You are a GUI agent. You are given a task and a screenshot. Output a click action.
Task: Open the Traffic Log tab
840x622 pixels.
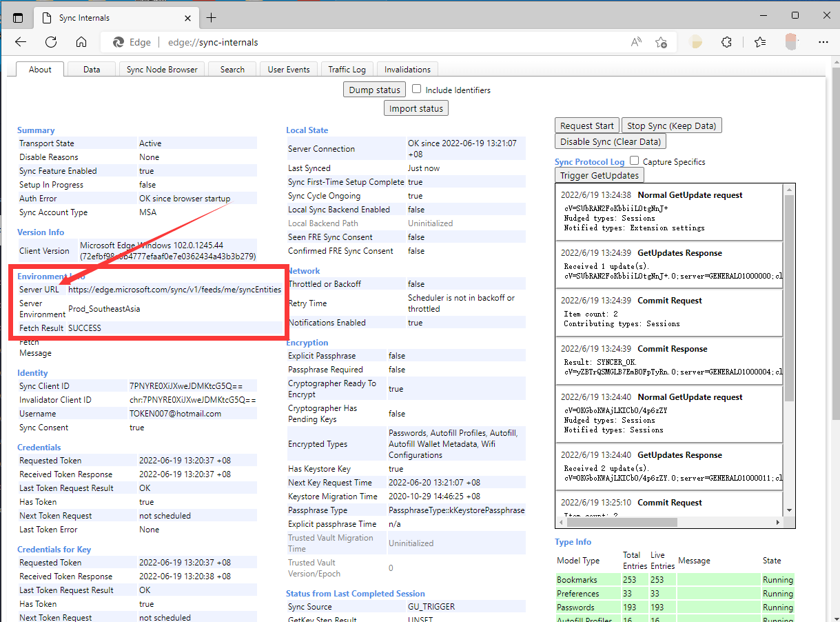(347, 70)
